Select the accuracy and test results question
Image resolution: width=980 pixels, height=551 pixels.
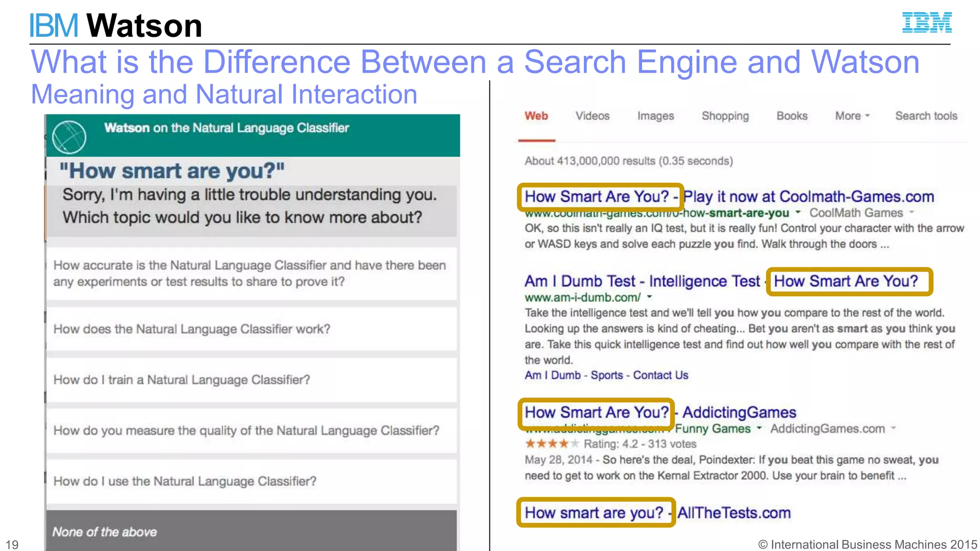click(252, 274)
